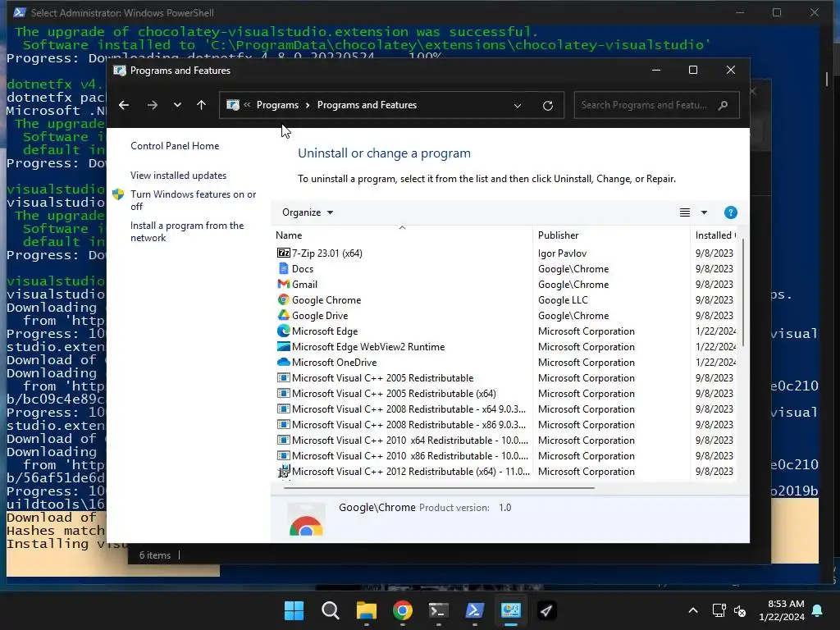Sort list by the Name column header
The height and width of the screenshot is (630, 840).
pyautogui.click(x=402, y=235)
